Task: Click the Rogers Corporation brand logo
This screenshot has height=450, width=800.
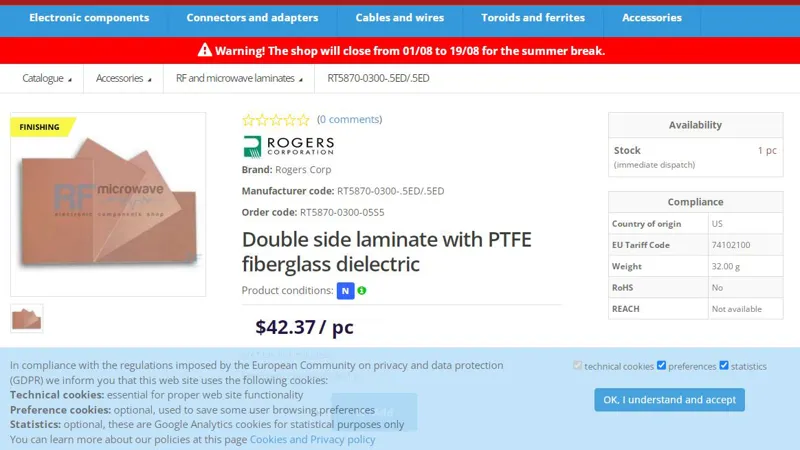Action: pos(288,147)
